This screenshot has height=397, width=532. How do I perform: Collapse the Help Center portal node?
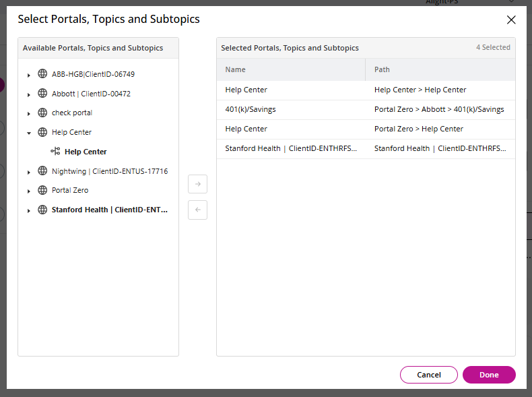tap(29, 133)
